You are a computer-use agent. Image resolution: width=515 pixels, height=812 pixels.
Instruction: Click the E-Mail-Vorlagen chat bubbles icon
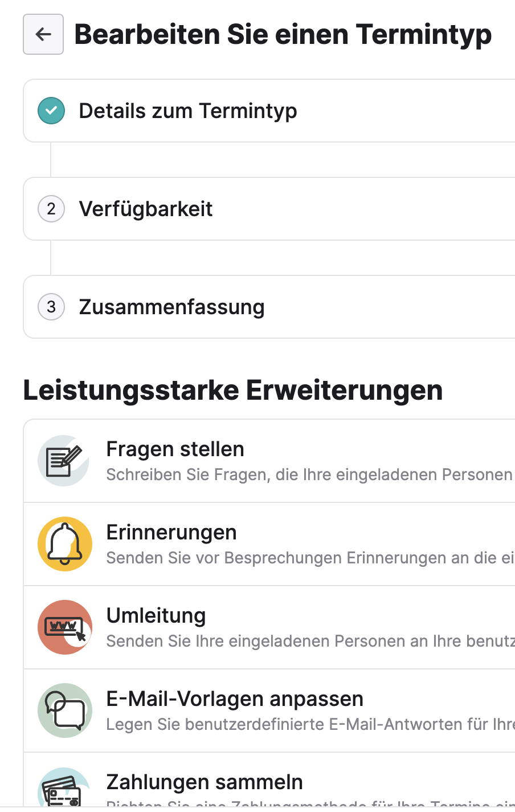(x=65, y=710)
